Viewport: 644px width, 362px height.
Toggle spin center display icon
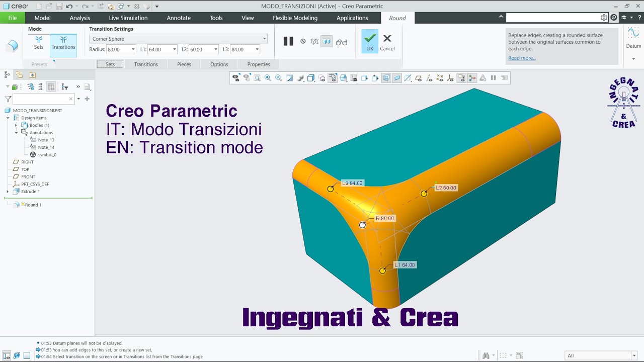pos(472,78)
